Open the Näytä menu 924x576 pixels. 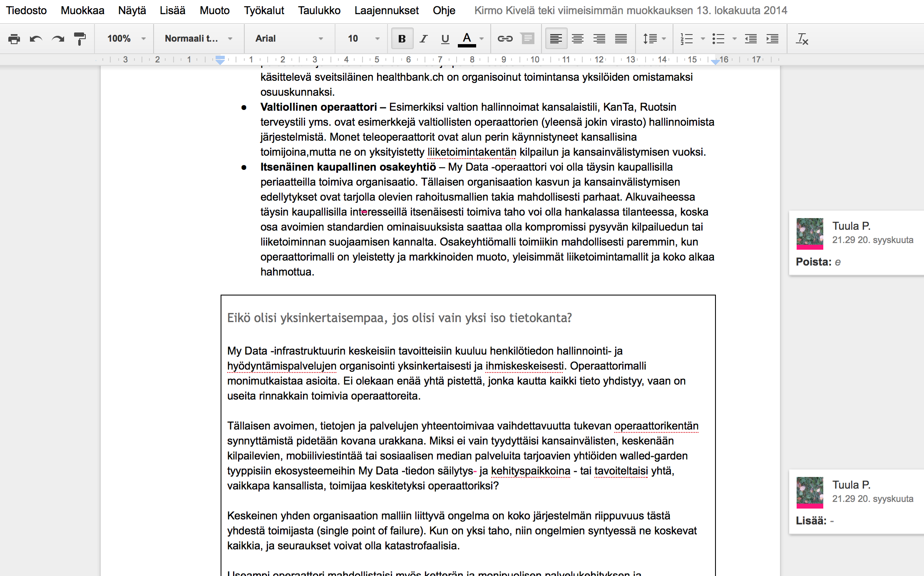(x=132, y=10)
